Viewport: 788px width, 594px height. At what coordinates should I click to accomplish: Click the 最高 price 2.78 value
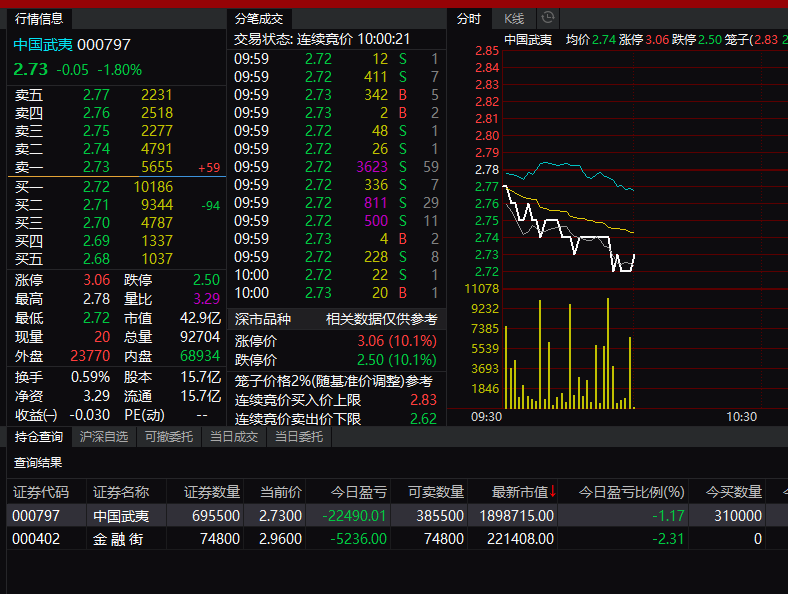pyautogui.click(x=96, y=299)
